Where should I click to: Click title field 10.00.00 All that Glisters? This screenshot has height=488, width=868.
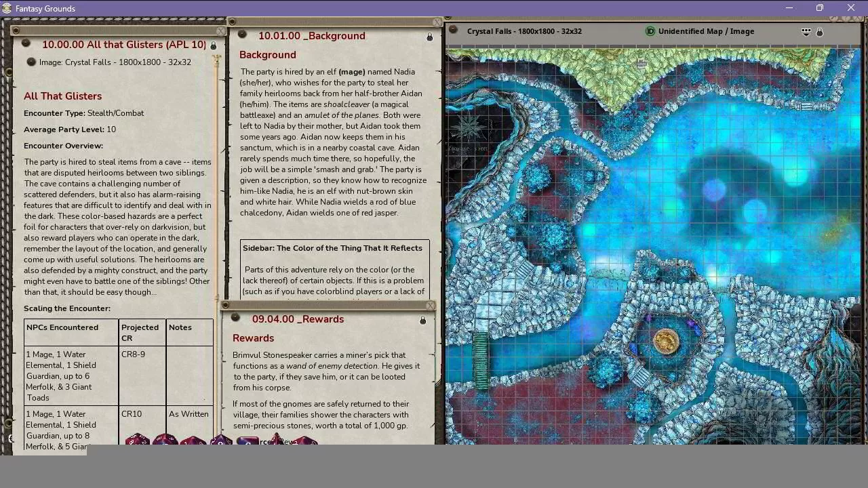click(124, 44)
